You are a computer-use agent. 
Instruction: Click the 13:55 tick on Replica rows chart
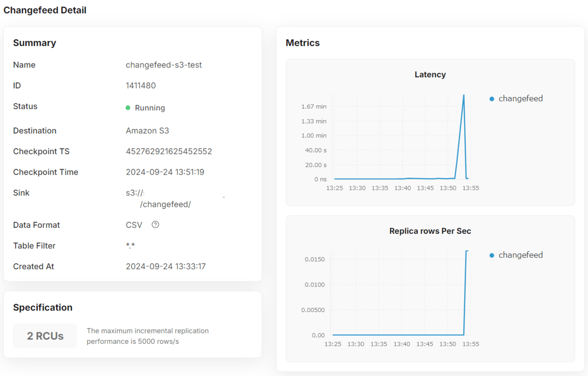coord(471,344)
